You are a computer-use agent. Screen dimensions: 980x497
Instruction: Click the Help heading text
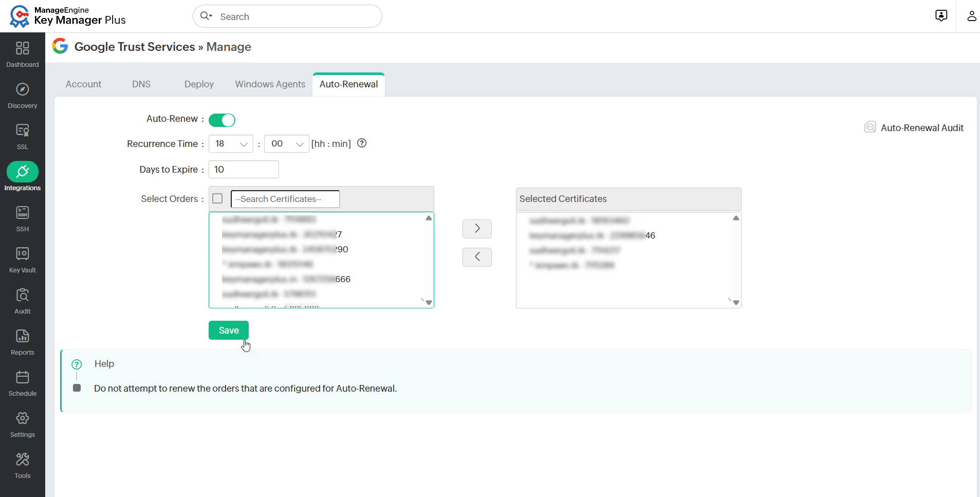(x=104, y=364)
